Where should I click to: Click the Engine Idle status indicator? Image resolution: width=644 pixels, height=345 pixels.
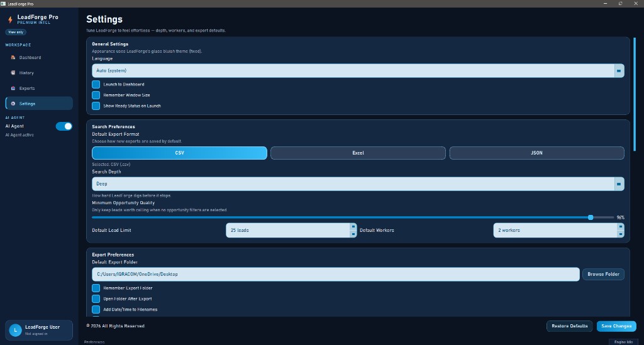(x=623, y=342)
